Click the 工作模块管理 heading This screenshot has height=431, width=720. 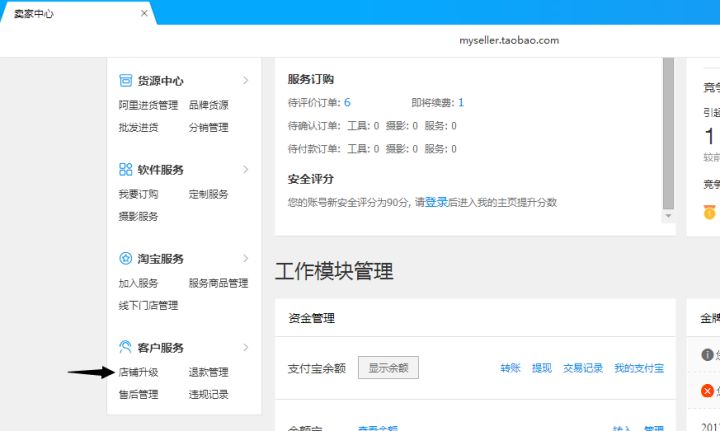(x=334, y=271)
